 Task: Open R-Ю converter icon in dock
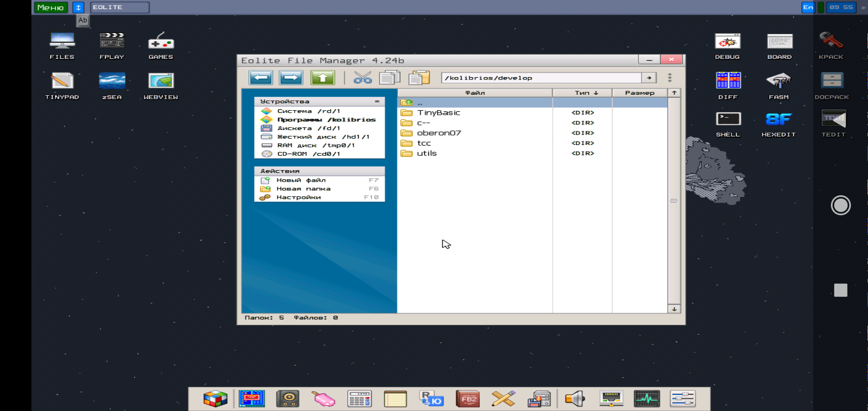(432, 398)
